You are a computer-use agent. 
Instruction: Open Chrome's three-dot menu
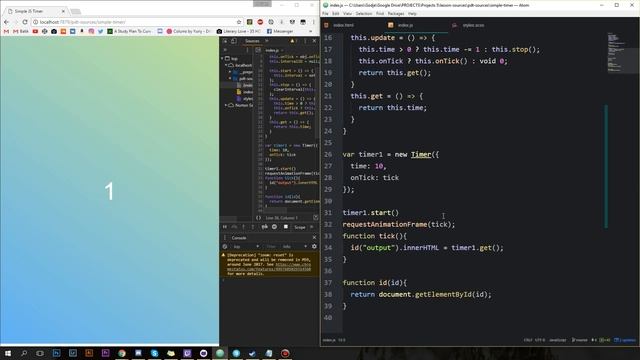tap(313, 22)
